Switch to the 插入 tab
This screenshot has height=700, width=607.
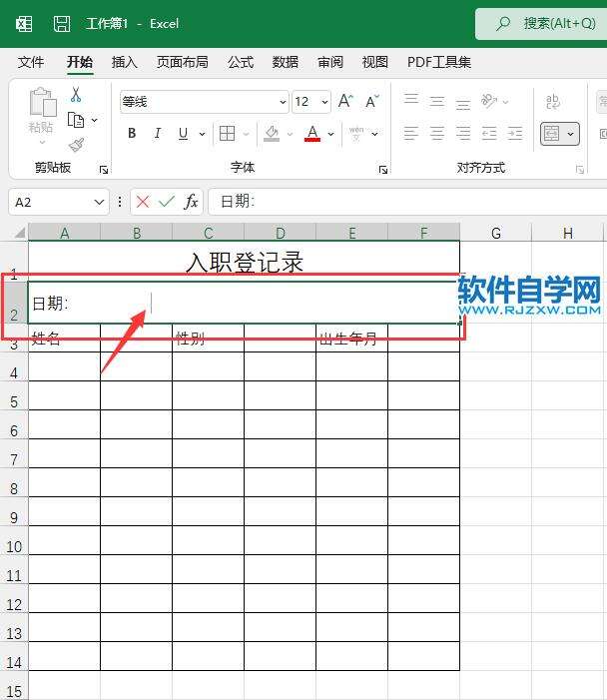pos(124,62)
